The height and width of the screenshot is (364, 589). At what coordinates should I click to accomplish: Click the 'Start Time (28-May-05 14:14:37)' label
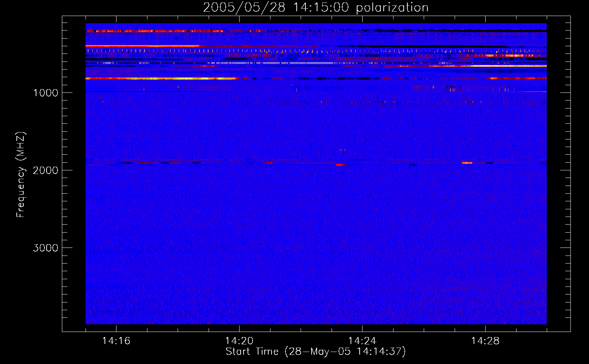[316, 352]
